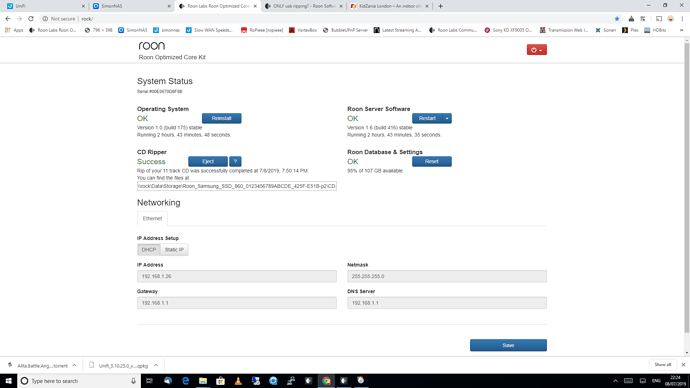Image resolution: width=690 pixels, height=388 pixels.
Task: Expand the Unifi download item options chevron
Action: click(x=156, y=365)
